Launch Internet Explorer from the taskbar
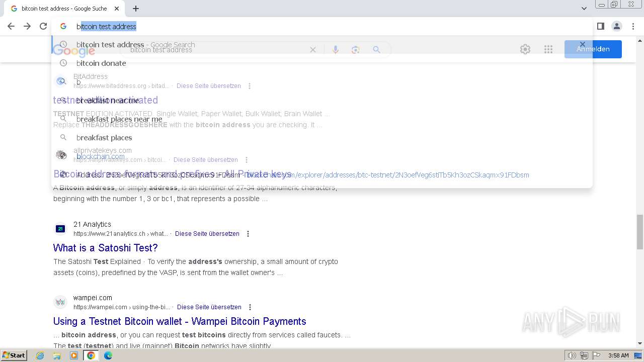 click(x=40, y=355)
